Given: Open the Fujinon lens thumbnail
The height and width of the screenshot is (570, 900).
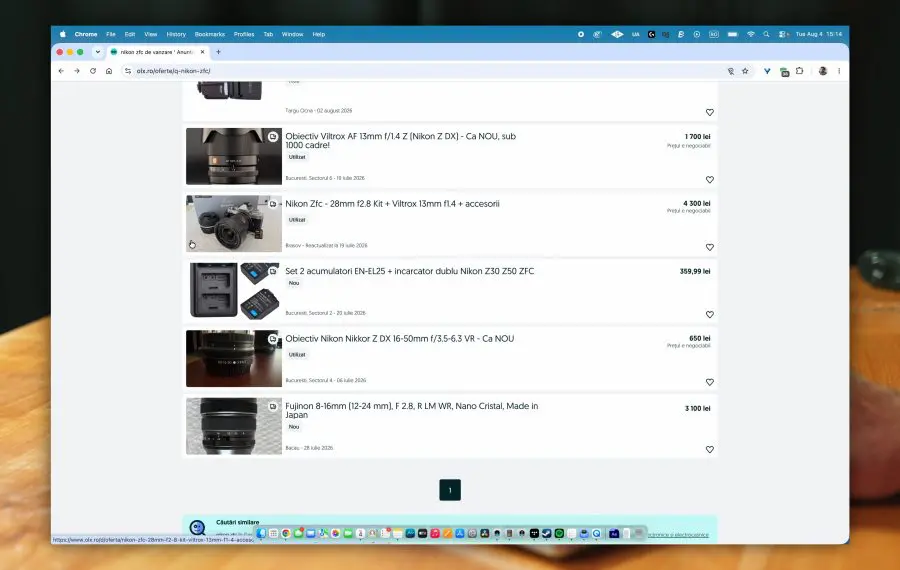Looking at the screenshot, I should click(x=234, y=426).
